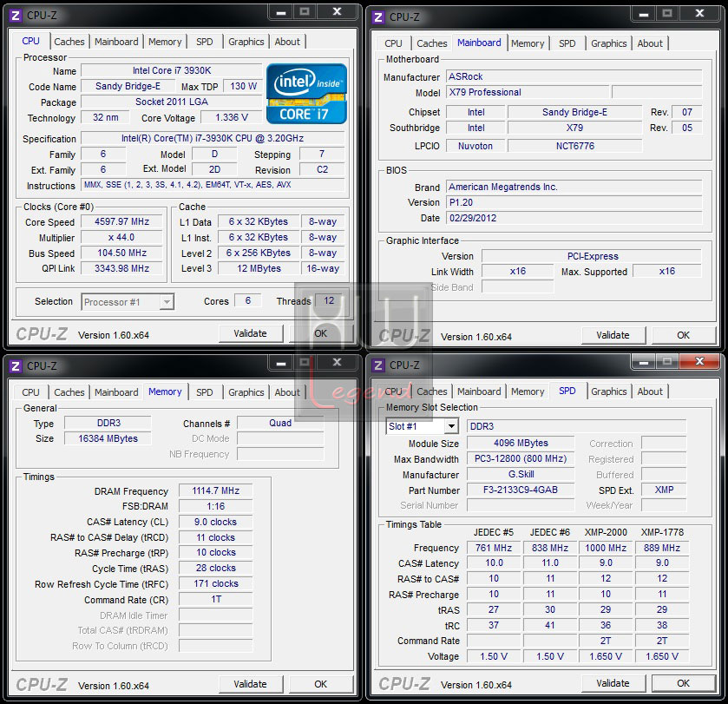Click the CPU-Z logo icon in the Mainboard window title bar
The image size is (728, 704).
pos(378,17)
